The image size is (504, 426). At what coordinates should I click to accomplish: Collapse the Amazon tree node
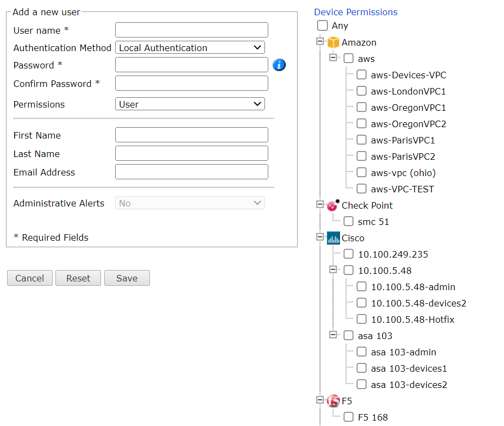(x=320, y=42)
